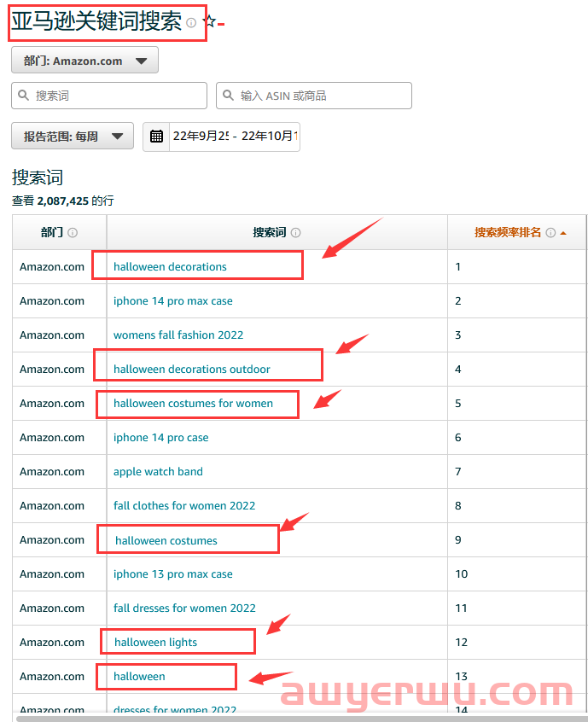The height and width of the screenshot is (722, 588).
Task: Click the favorite star icon near title
Action: coord(209,20)
